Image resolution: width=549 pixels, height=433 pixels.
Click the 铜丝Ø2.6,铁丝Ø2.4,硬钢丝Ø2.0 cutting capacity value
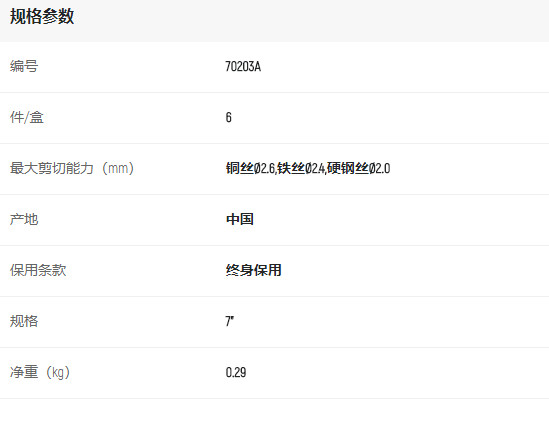[308, 168]
